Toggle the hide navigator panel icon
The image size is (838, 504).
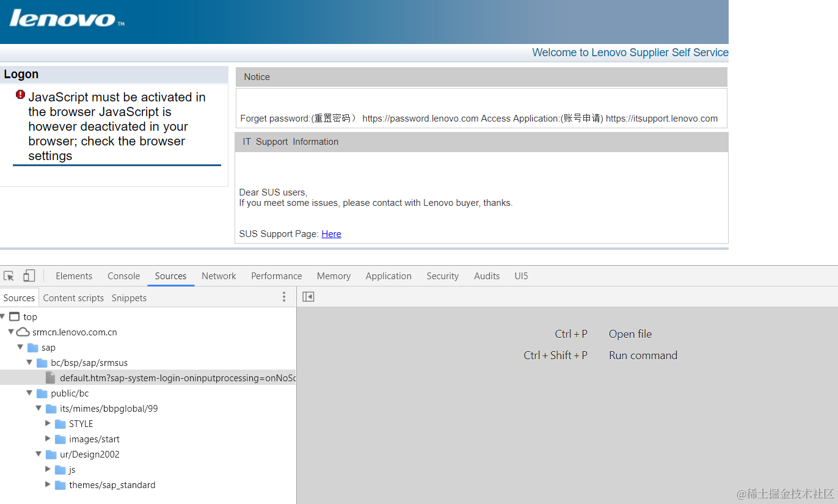(308, 297)
